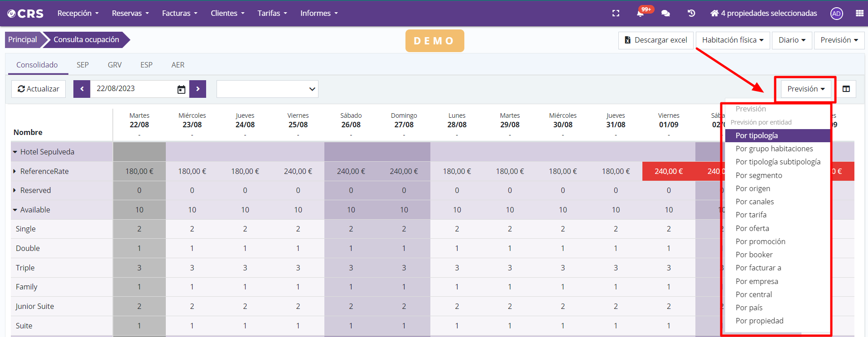The height and width of the screenshot is (337, 868).
Task: Collapse the Hotel Sepulveda row
Action: tap(15, 152)
